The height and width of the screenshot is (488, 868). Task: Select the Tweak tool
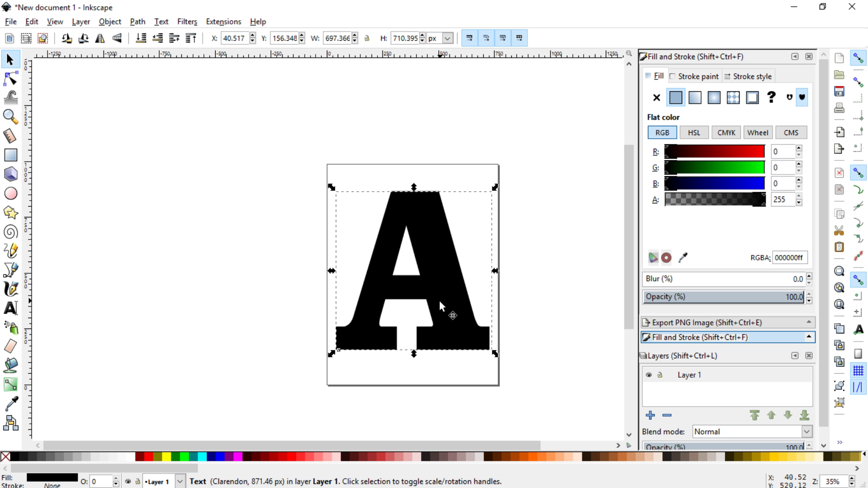pos(10,98)
